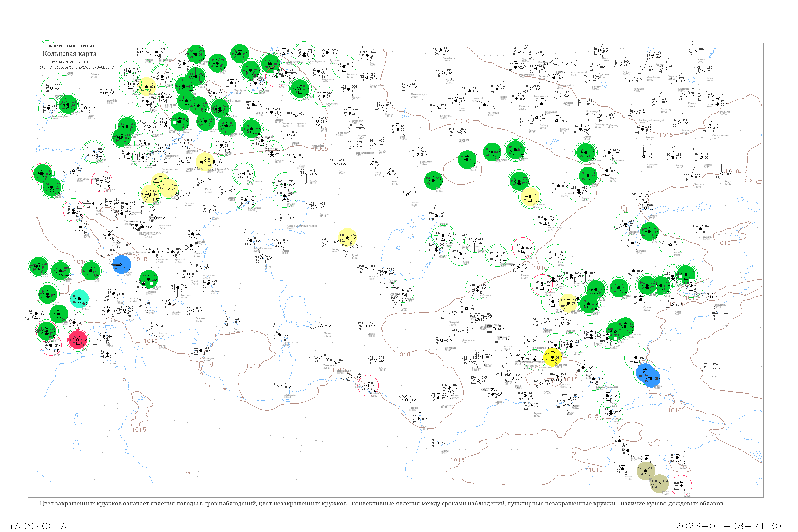The image size is (798, 532).
Task: Click the QAOL98 UAOL 081800 header code
Action: coord(71,46)
